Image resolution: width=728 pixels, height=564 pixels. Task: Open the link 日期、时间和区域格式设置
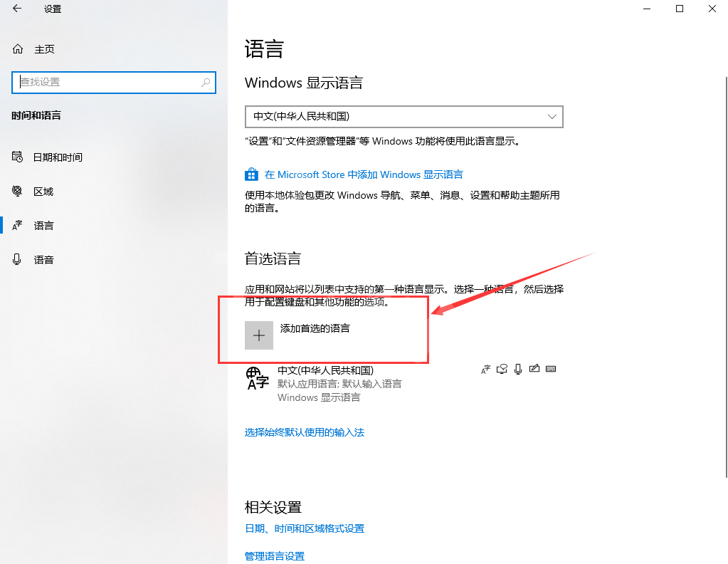coord(305,528)
